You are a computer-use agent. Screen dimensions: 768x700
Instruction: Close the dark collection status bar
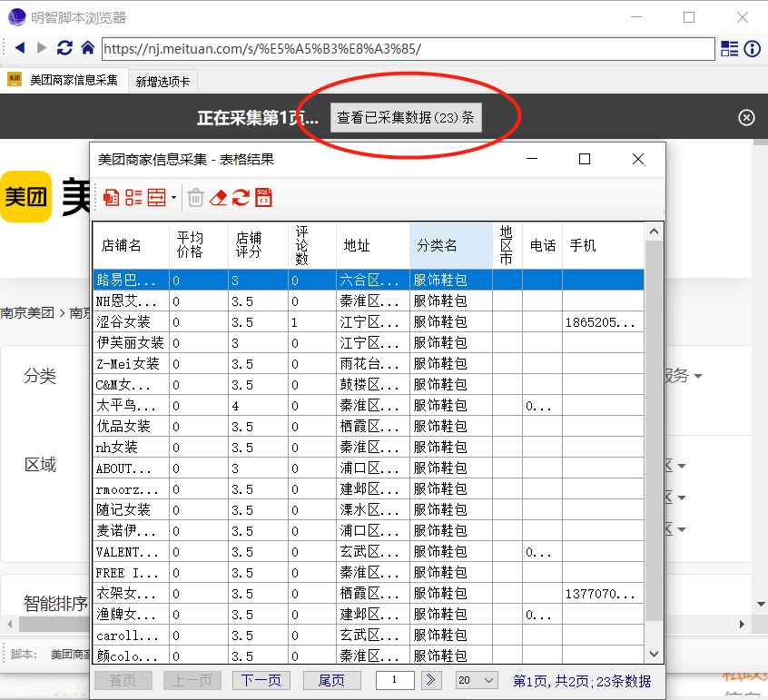(746, 117)
